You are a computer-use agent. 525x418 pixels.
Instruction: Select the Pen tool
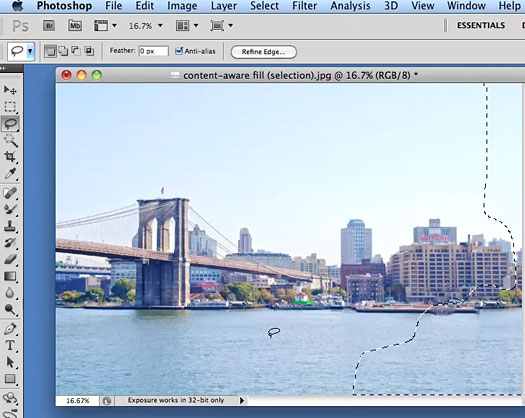pyautogui.click(x=10, y=329)
